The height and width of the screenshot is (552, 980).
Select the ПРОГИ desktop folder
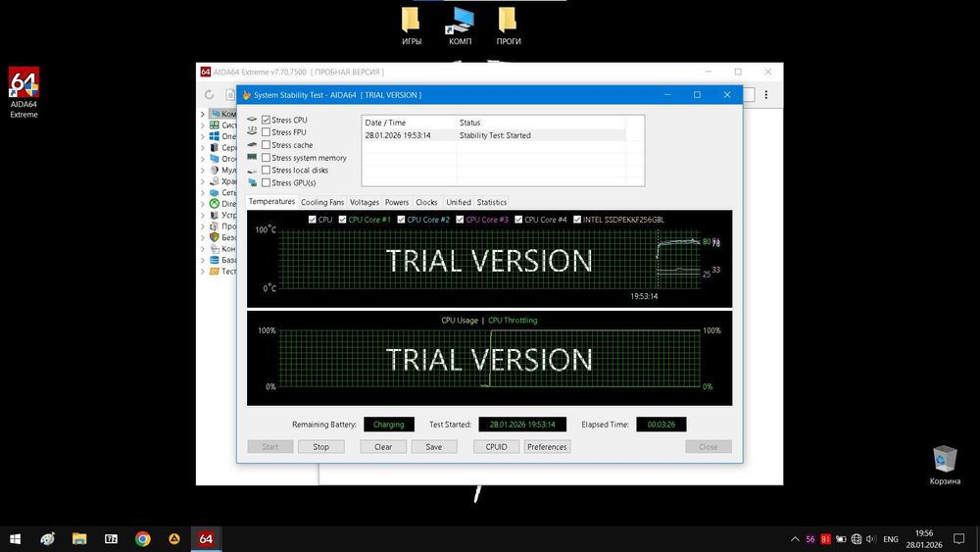tap(508, 26)
